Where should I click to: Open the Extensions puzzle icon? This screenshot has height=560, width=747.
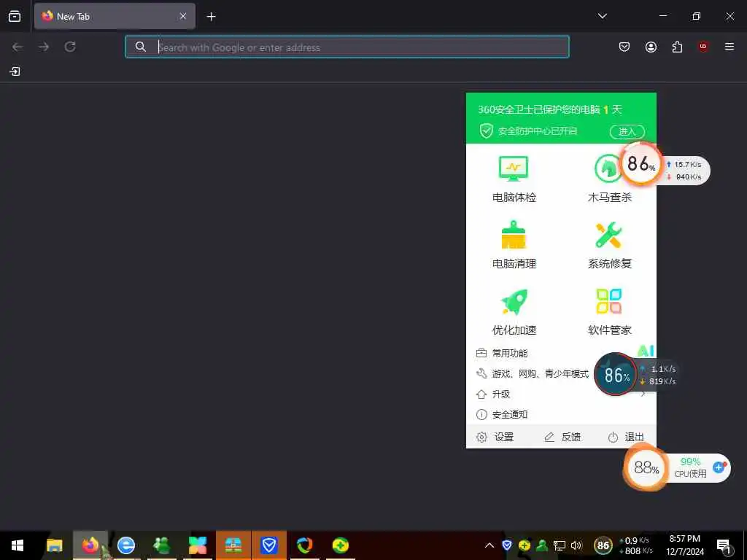[x=677, y=47]
